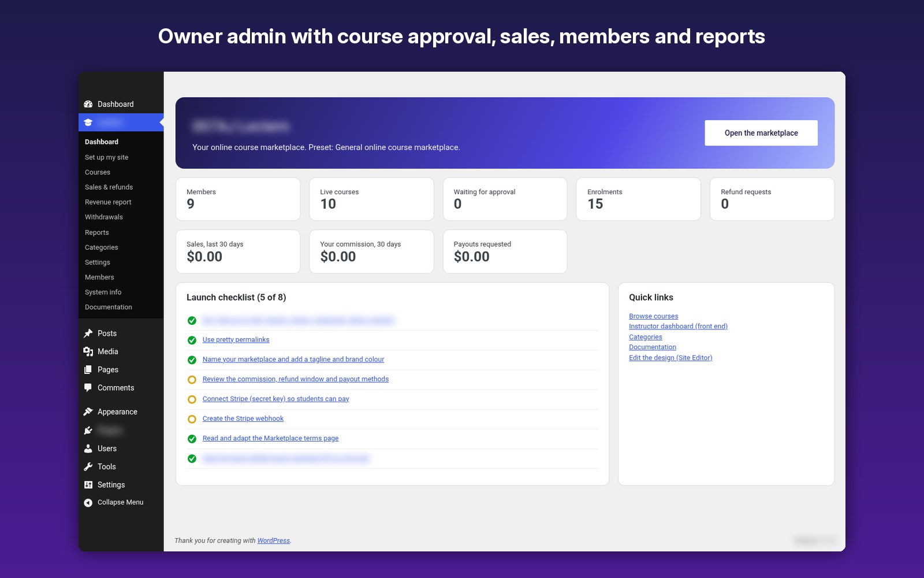Open Instructor dashboard (front end) link

point(679,327)
